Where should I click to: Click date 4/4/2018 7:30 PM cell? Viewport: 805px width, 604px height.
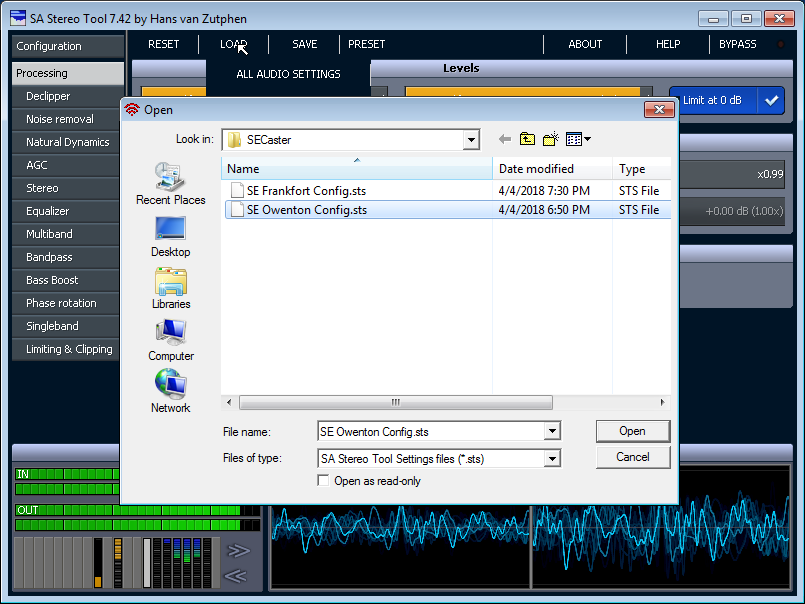pyautogui.click(x=544, y=191)
